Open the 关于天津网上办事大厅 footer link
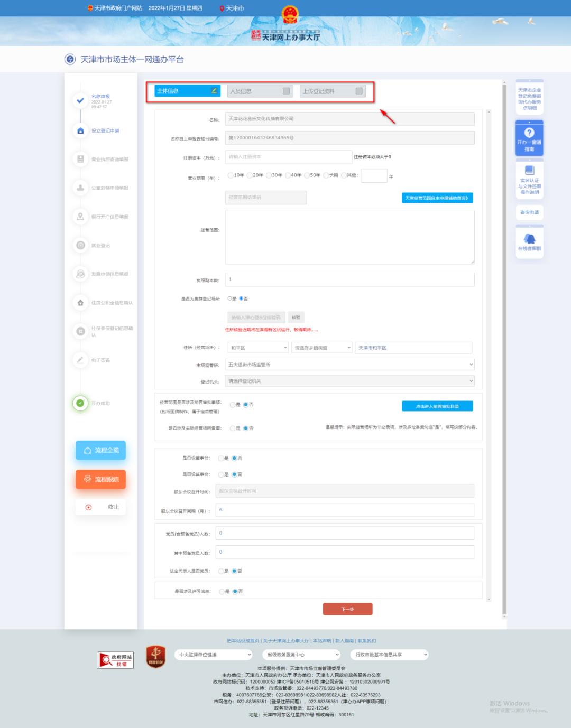 [286, 641]
